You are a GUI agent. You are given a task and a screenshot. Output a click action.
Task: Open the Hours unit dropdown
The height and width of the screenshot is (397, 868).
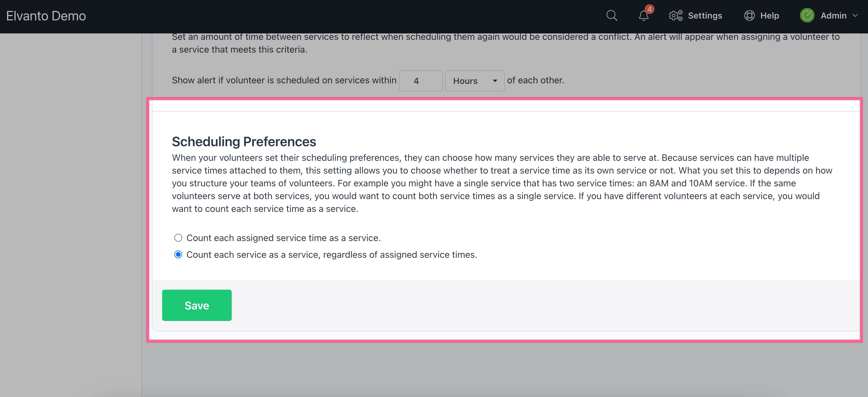coord(475,81)
